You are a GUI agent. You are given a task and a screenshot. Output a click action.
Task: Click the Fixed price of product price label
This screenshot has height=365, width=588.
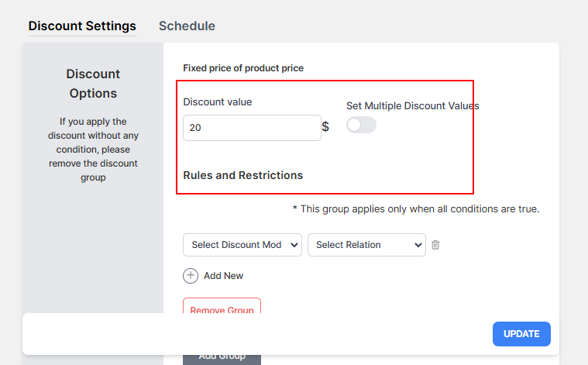[x=243, y=68]
